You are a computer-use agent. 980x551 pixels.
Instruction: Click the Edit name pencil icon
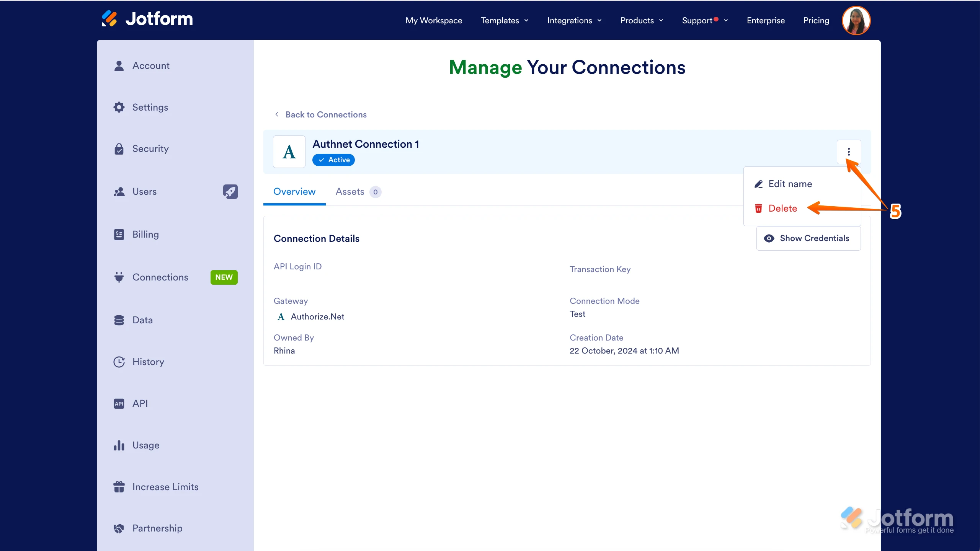758,184
